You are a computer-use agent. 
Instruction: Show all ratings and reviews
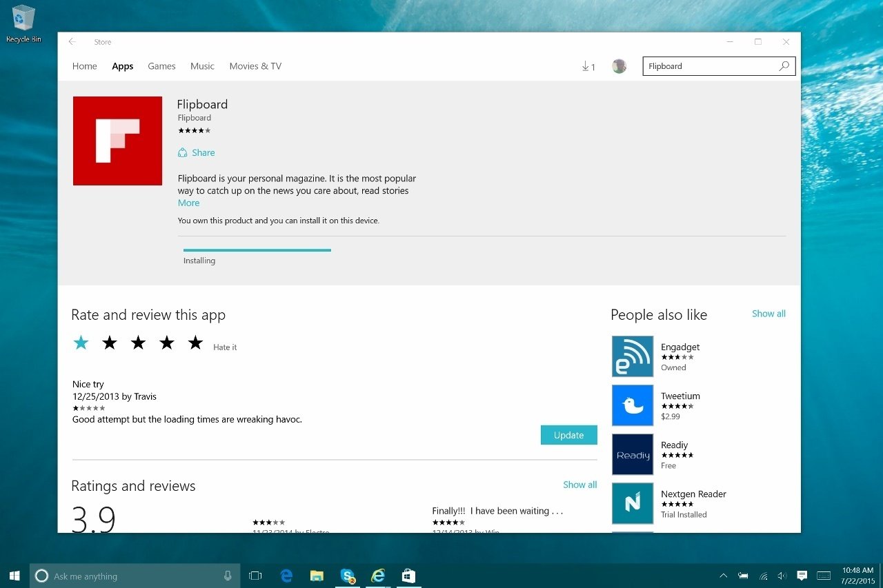tap(580, 485)
